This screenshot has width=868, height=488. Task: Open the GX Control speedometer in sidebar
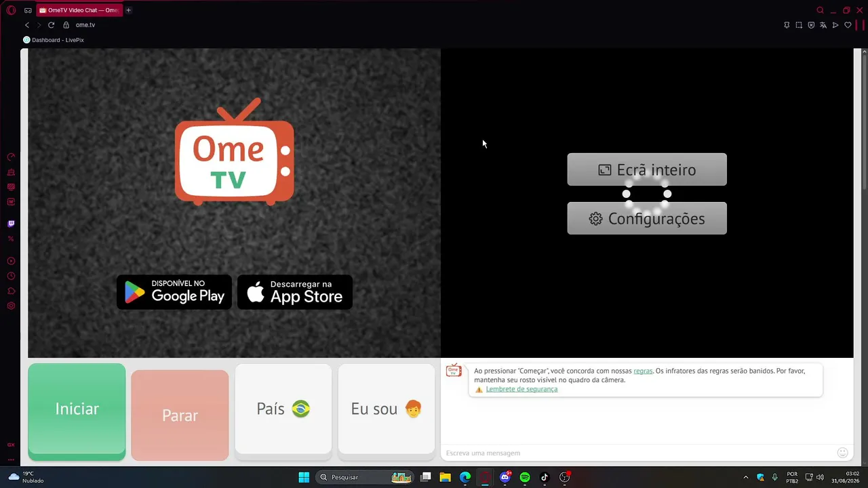tap(11, 157)
